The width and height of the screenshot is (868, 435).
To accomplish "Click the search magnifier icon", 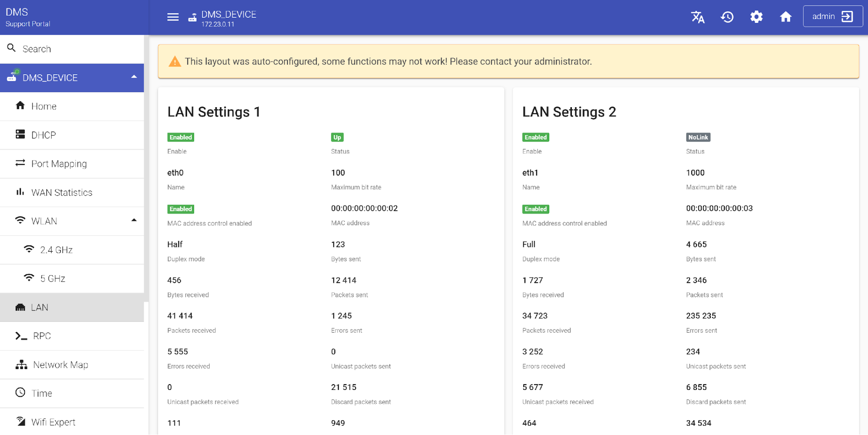I will 12,48.
